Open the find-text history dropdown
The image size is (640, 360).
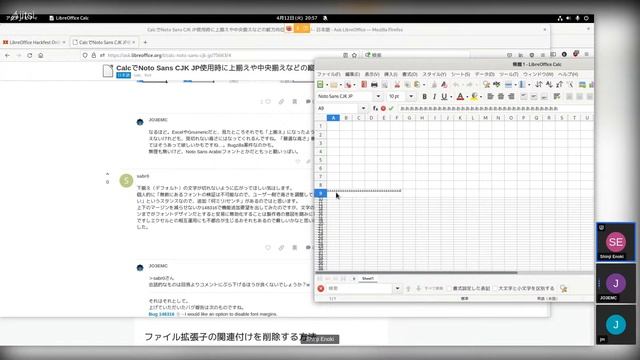point(397,289)
